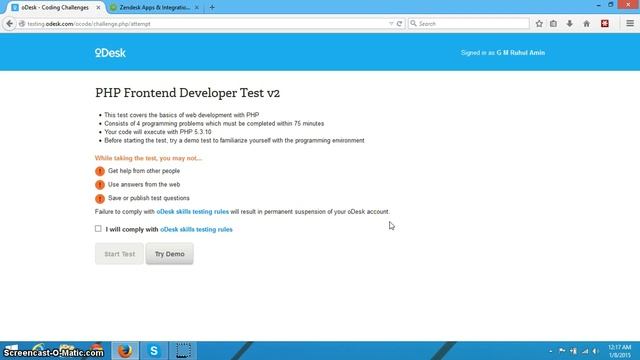Click the 'PHP Frontend Developer Test v2' heading
This screenshot has width=640, height=360.
(x=187, y=93)
